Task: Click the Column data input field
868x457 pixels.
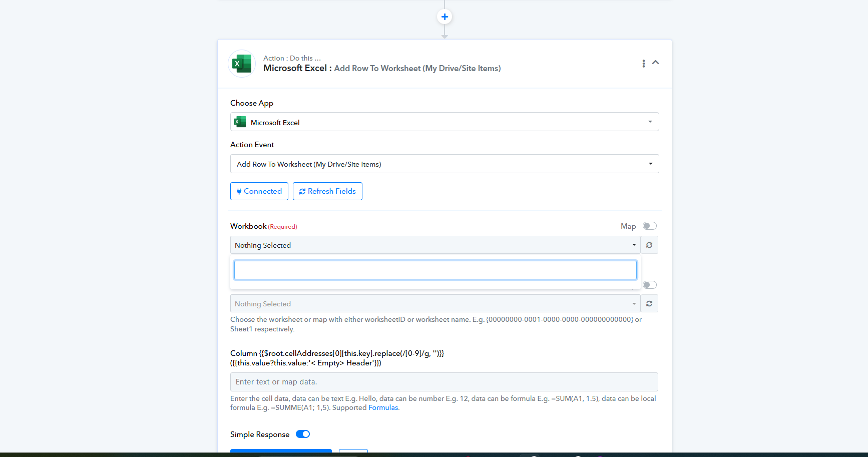Action: pos(444,382)
